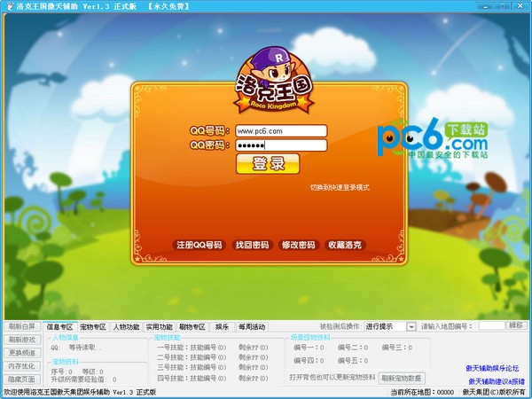Click 瞬移 teleport button
Image resolution: width=532 pixels, height=399 pixels.
[x=516, y=325]
